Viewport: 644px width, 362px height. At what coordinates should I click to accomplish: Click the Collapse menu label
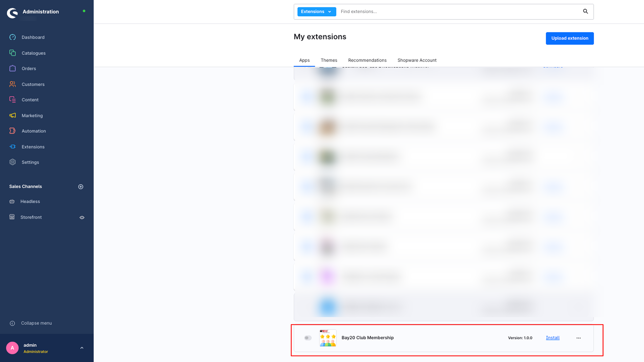point(36,323)
